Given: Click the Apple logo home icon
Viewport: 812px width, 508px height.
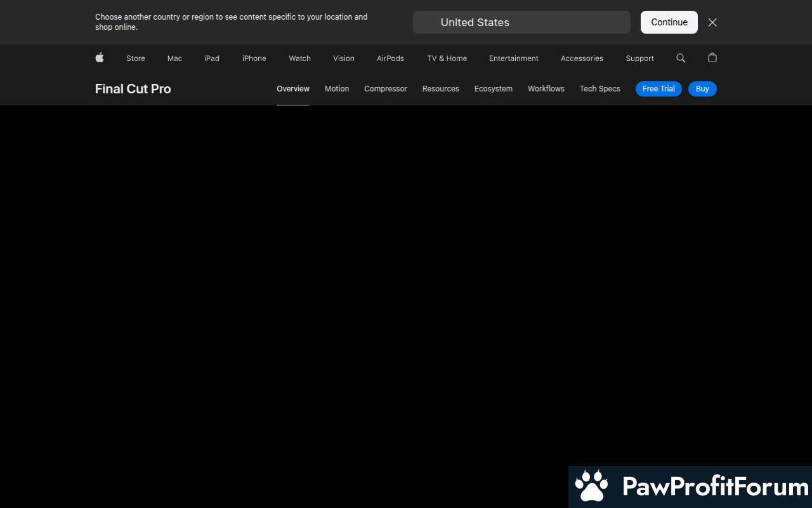Looking at the screenshot, I should [x=100, y=58].
